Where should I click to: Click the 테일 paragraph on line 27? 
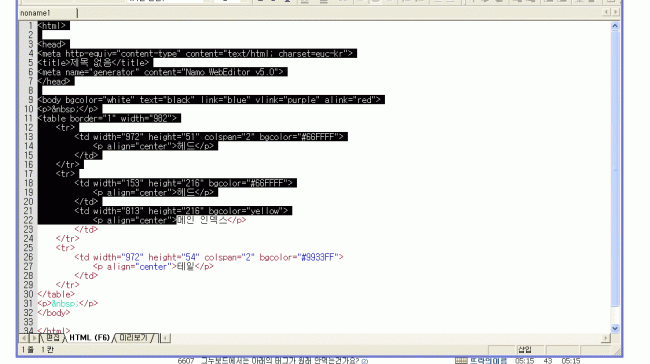pyautogui.click(x=153, y=267)
